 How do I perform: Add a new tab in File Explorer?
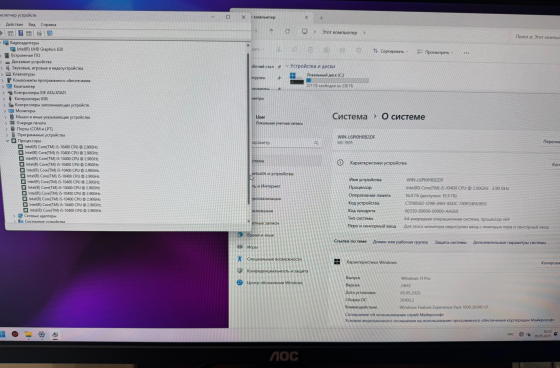321,18
